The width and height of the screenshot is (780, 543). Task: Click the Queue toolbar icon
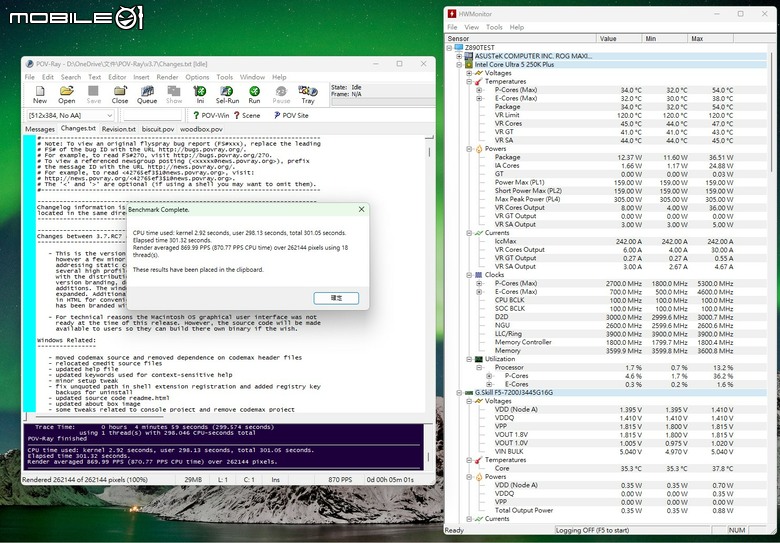click(x=147, y=94)
